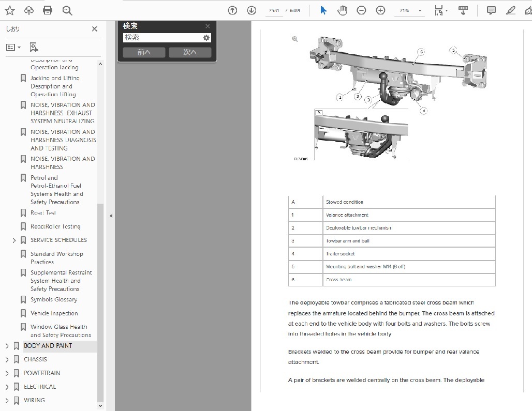
Task: Open the SERVICE SCHEDULES bookmark
Action: 58,240
